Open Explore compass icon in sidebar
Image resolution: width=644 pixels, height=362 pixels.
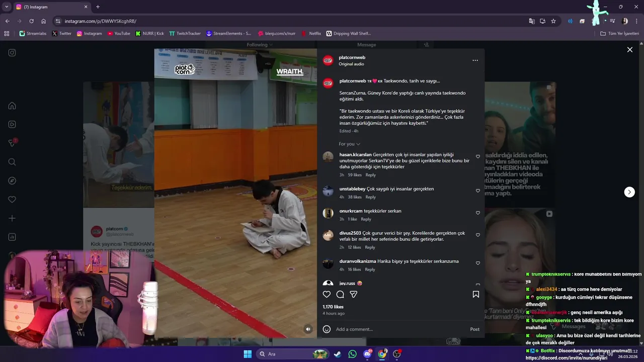12,180
